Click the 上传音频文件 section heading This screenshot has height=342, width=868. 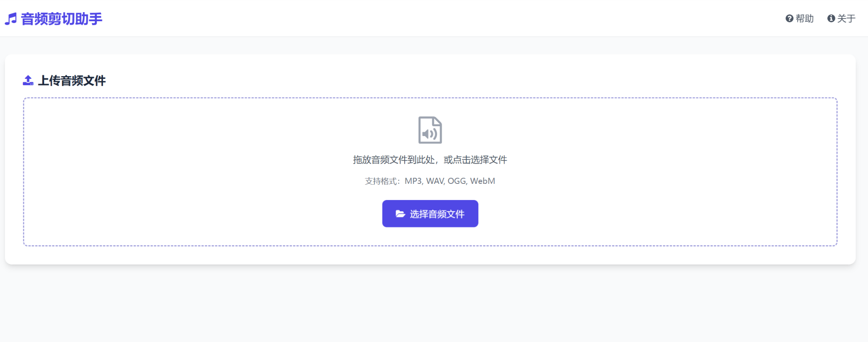[x=72, y=81]
